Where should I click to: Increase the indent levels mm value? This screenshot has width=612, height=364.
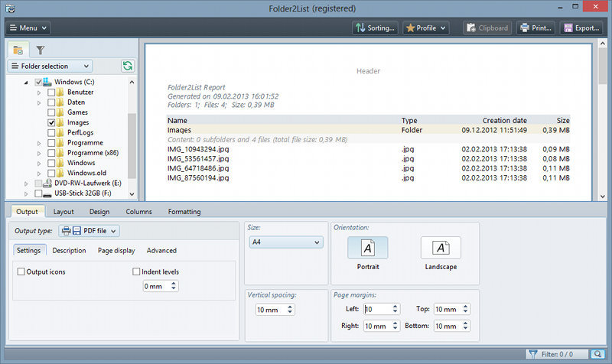click(174, 284)
